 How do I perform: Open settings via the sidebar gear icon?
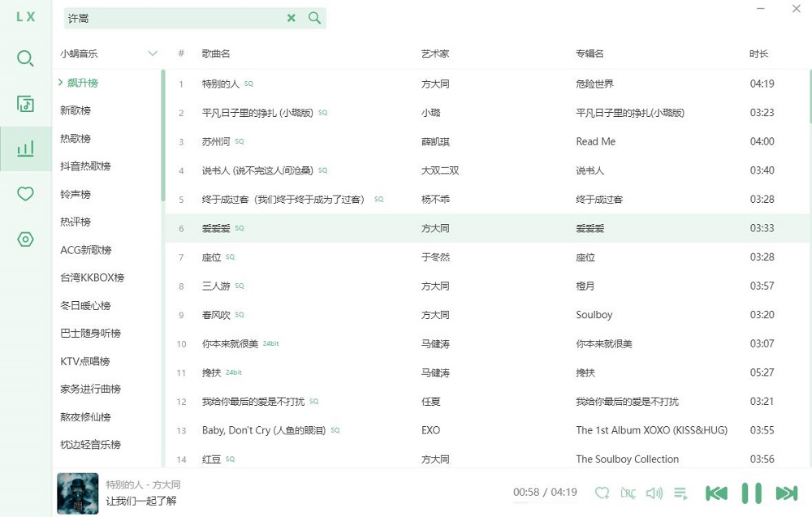[24, 239]
